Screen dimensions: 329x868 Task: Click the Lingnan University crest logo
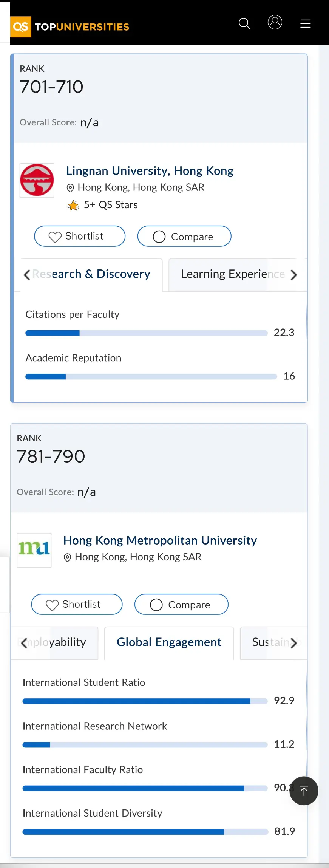37,180
